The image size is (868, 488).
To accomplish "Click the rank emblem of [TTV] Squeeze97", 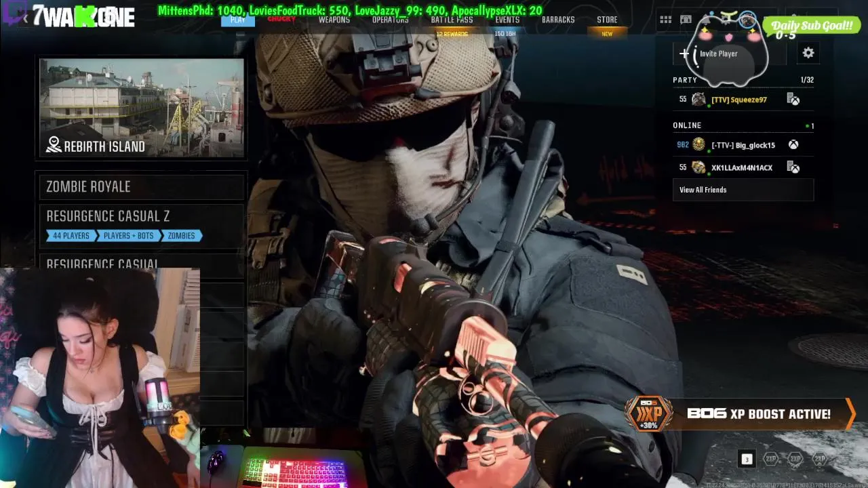I will click(698, 100).
